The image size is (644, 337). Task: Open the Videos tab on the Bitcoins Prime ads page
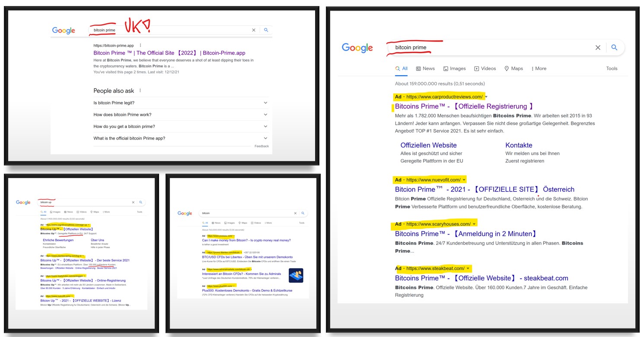[485, 68]
